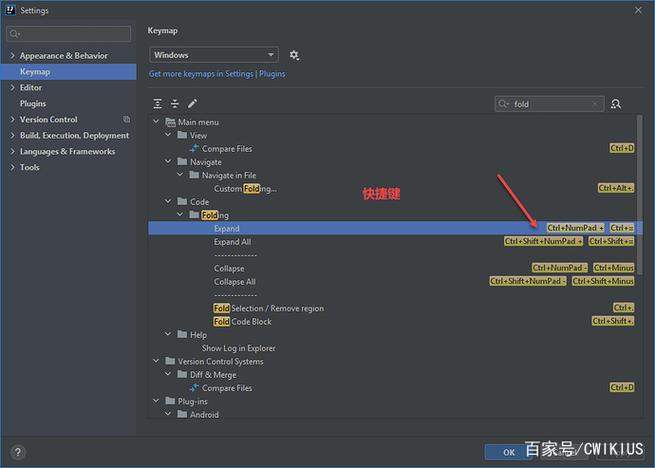Image resolution: width=655 pixels, height=468 pixels.
Task: Click the Main menu folder icon
Action: click(170, 122)
